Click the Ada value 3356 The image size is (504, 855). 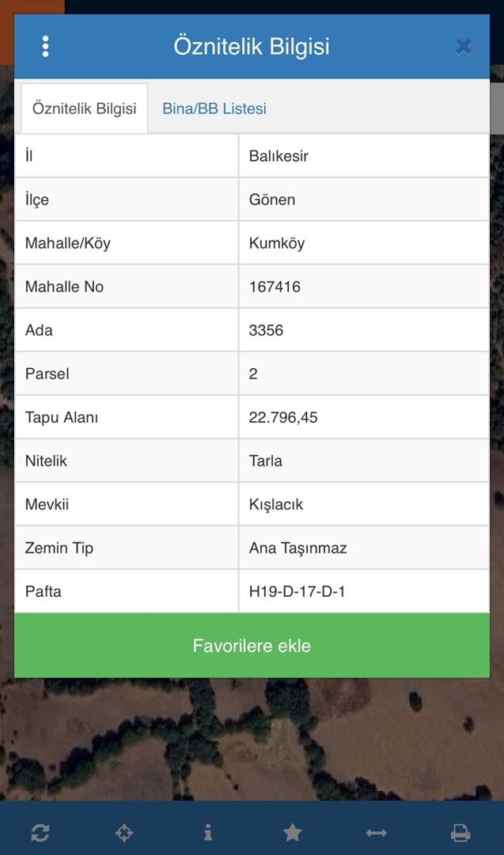266,330
